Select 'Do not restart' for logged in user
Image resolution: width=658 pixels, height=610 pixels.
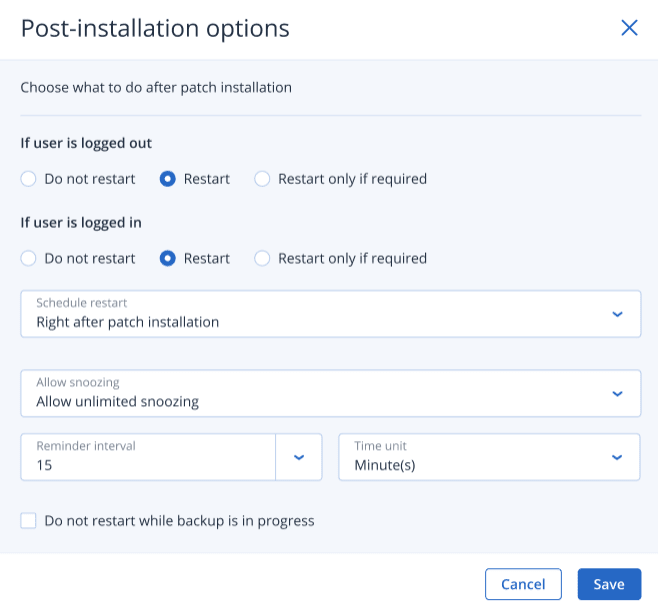[x=29, y=258]
